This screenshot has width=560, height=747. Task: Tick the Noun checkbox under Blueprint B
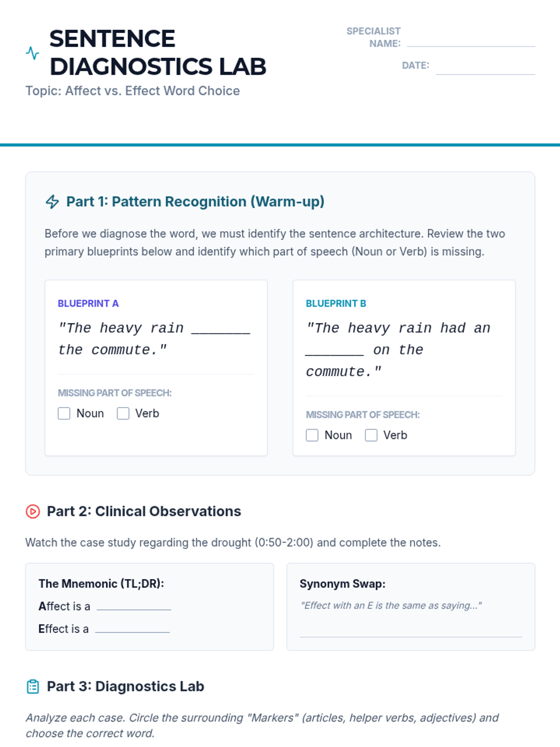312,436
